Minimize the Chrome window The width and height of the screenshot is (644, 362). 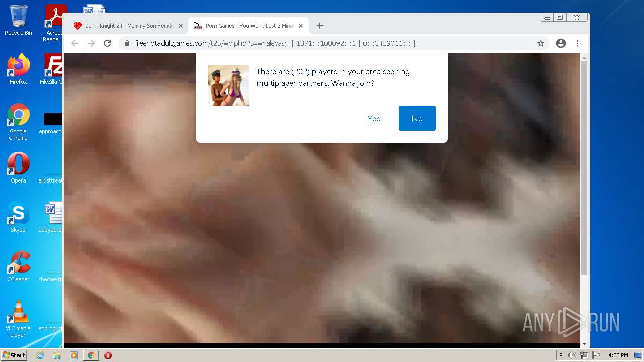click(547, 17)
